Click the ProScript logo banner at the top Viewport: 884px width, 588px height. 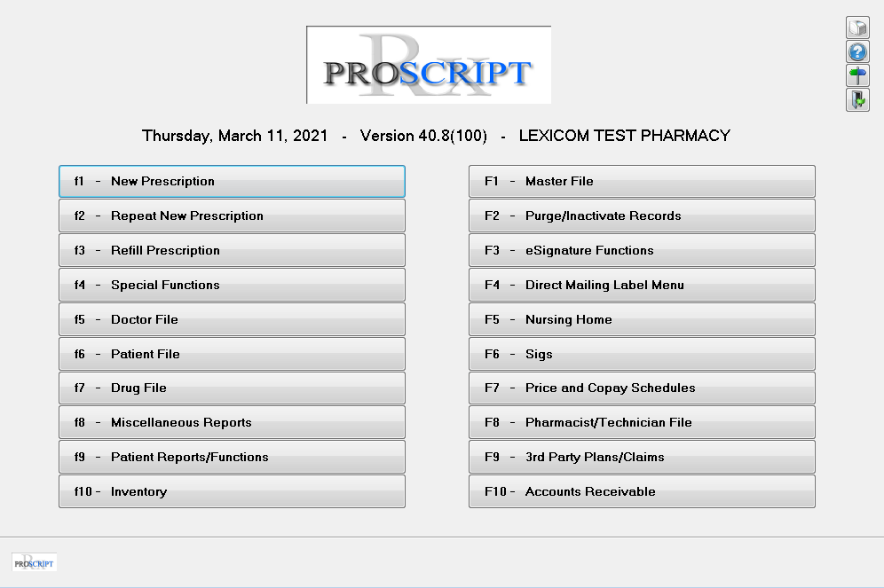pyautogui.click(x=428, y=64)
